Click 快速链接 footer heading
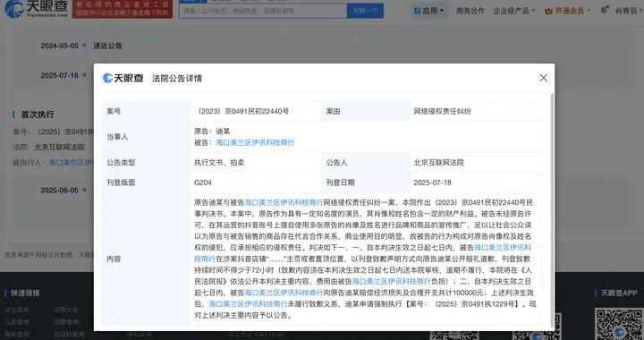This screenshot has height=340, width=644. (25, 293)
